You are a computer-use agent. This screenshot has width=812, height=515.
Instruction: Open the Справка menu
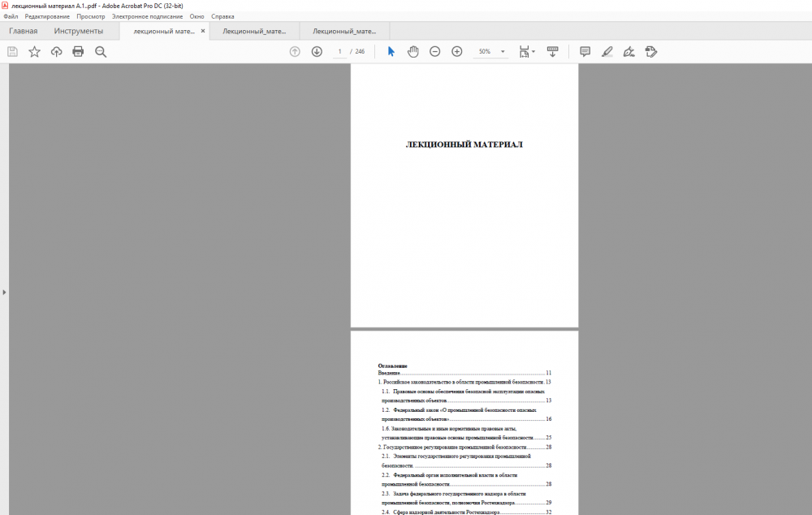point(222,16)
